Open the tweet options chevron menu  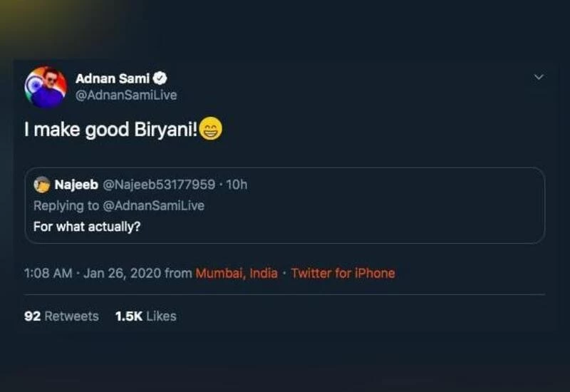tap(539, 77)
